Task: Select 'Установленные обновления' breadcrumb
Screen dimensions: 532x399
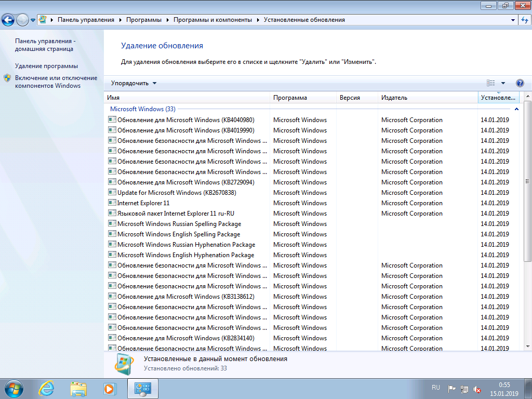Action: click(x=304, y=20)
